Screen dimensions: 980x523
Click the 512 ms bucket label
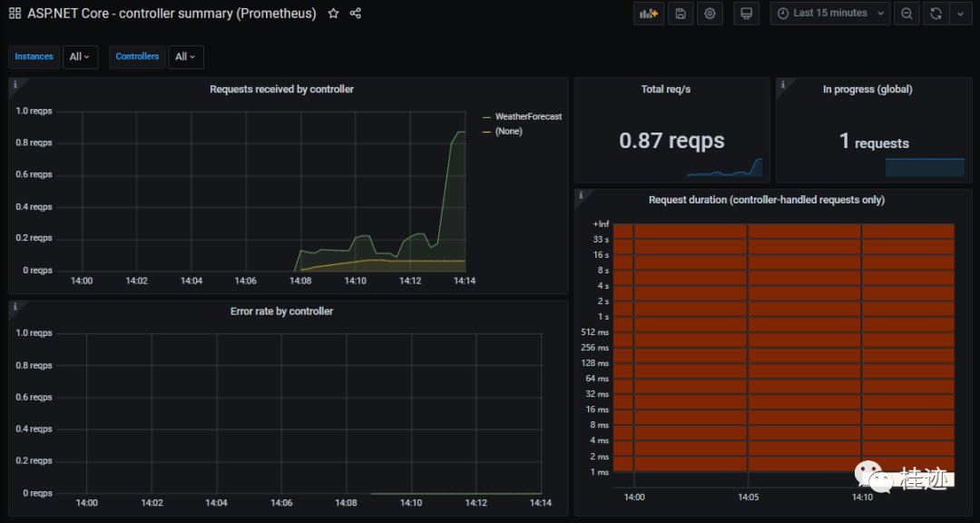click(x=594, y=332)
